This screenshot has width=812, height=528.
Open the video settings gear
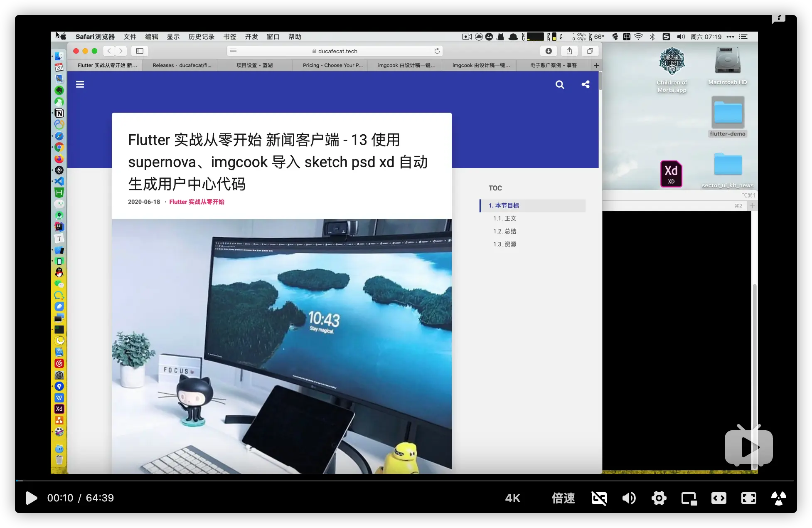point(659,498)
